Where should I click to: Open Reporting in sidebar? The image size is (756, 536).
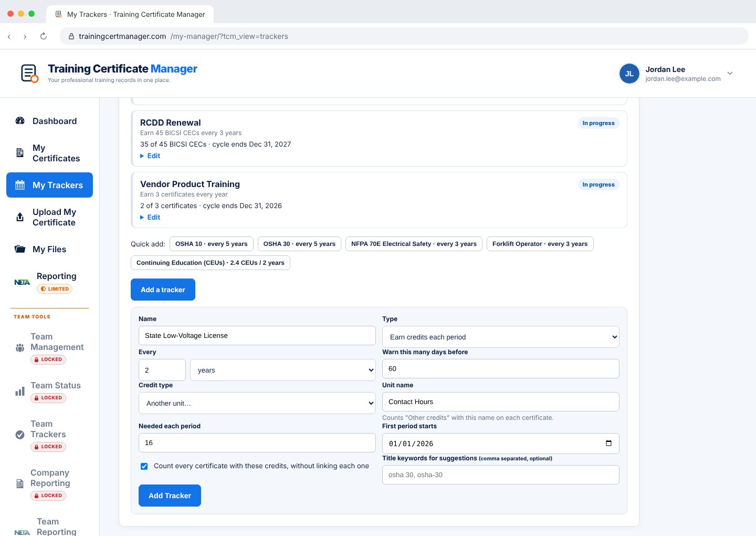pyautogui.click(x=49, y=282)
